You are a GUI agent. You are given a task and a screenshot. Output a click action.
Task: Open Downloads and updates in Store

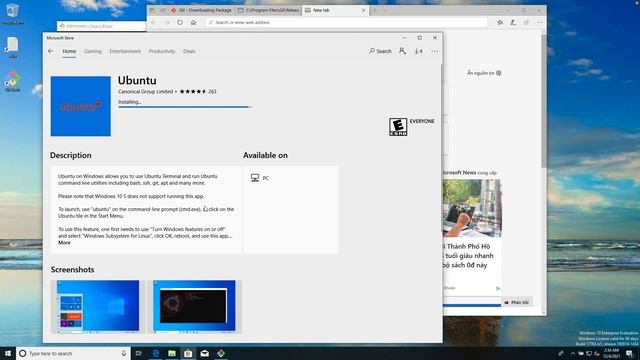click(x=418, y=51)
